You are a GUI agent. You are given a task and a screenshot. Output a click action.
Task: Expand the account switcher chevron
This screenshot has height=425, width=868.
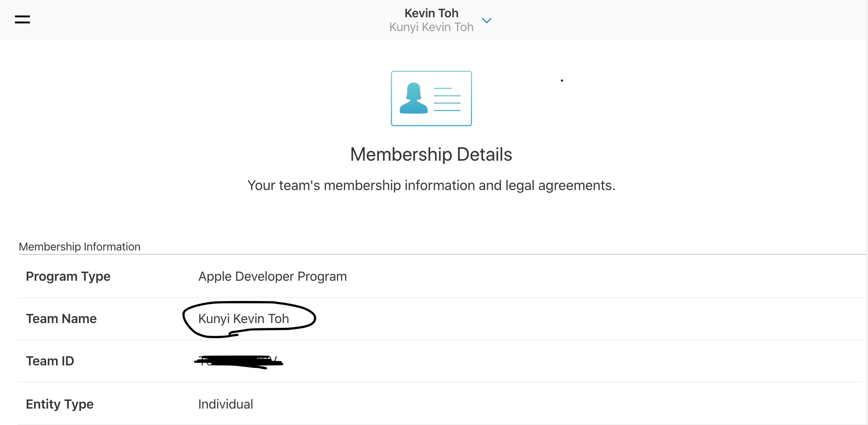[487, 20]
